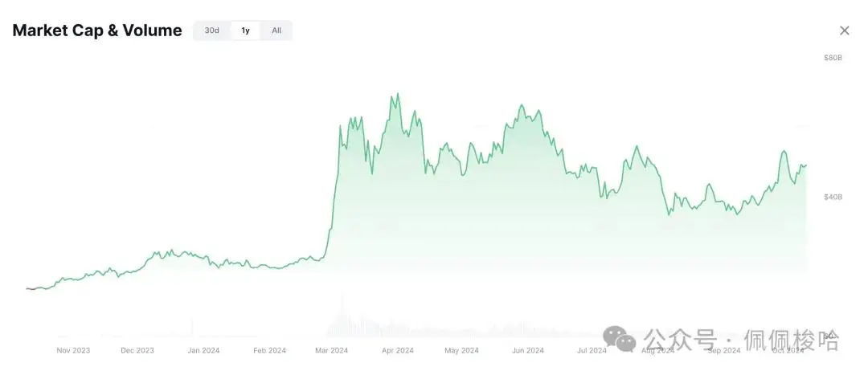Click the Feb 2024 date label
This screenshot has height=375, width=868.
pos(269,350)
